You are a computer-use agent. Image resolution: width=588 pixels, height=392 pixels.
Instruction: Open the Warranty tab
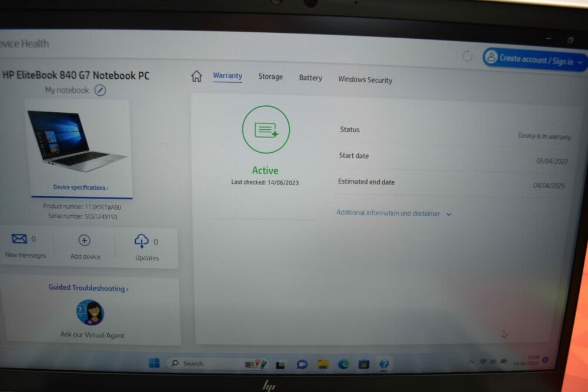pyautogui.click(x=228, y=76)
